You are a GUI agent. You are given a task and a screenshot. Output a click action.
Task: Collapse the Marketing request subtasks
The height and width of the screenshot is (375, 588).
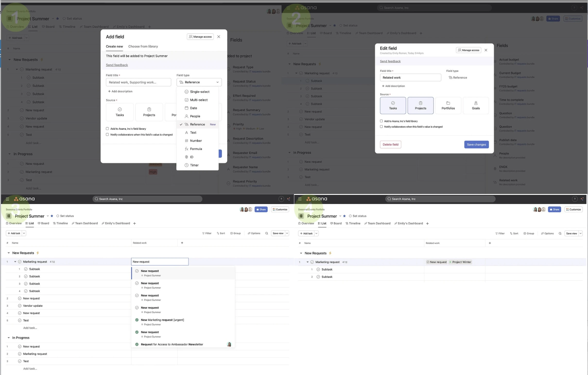coord(17,69)
